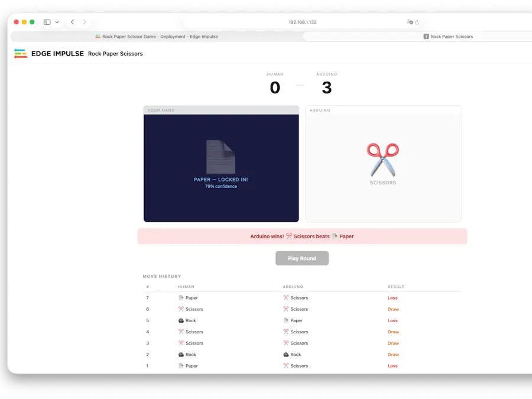This screenshot has width=532, height=399.
Task: Click the paper emoji in the result banner
Action: pos(335,236)
